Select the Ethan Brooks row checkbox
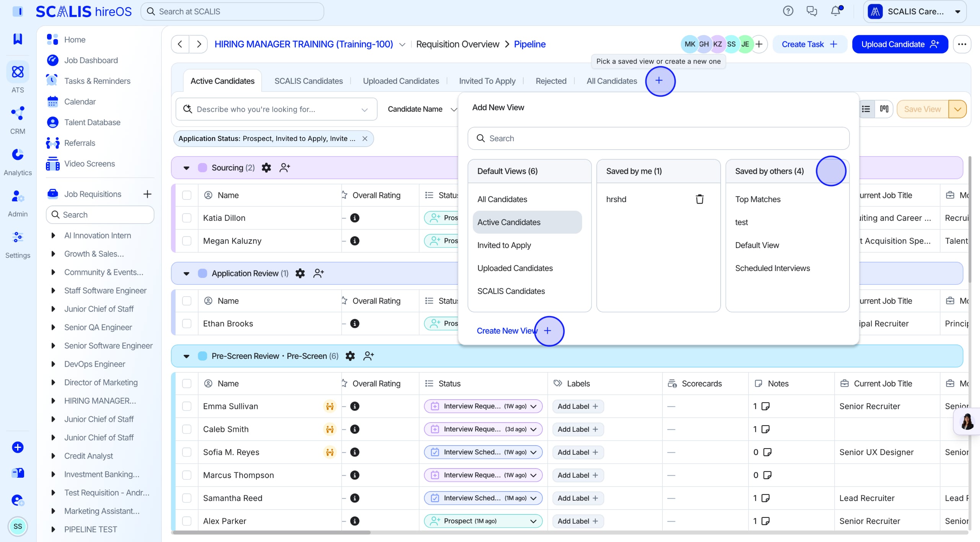The height and width of the screenshot is (542, 980). click(187, 323)
